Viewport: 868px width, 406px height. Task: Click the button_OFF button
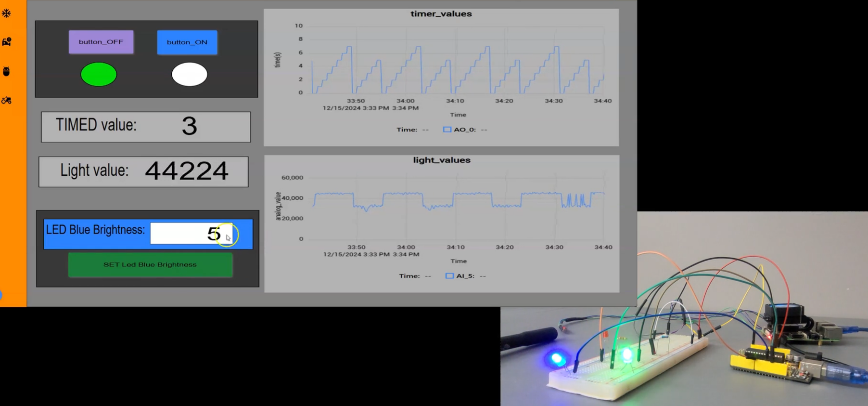click(101, 42)
